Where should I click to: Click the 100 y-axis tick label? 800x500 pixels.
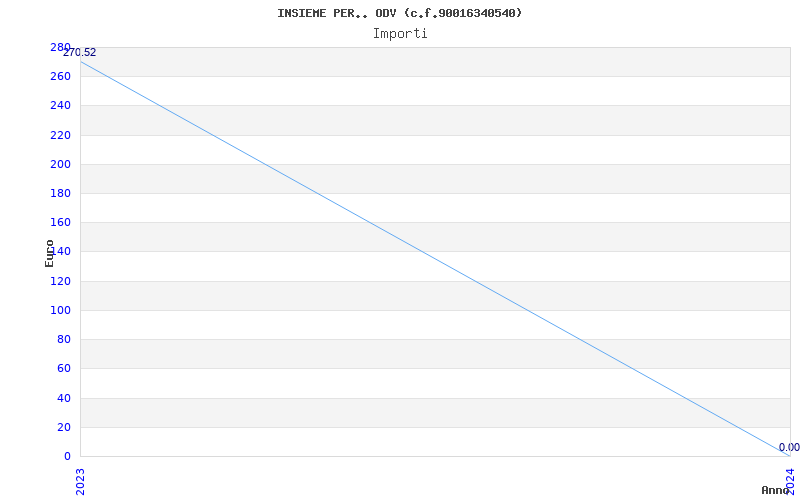coord(60,310)
